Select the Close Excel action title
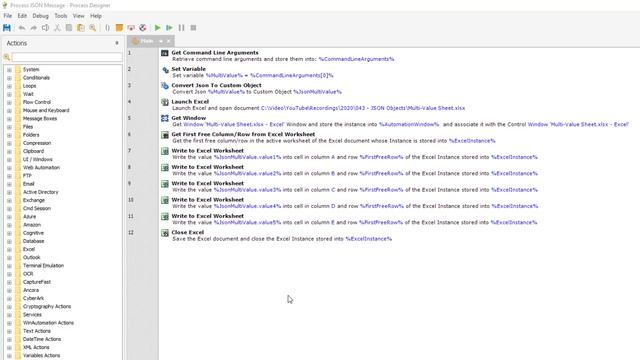The height and width of the screenshot is (360, 640). click(x=187, y=232)
